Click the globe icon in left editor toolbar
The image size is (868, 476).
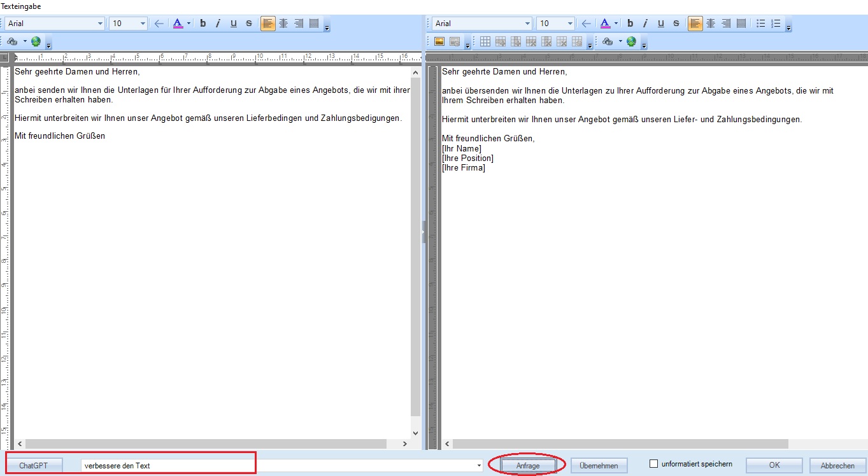36,41
